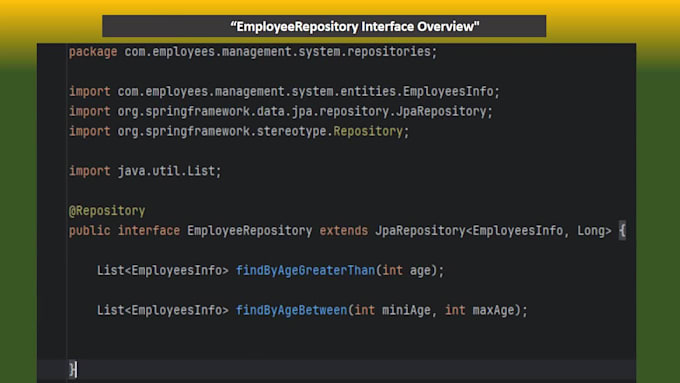
Task: Click the org.springframework.stereotype.Repository import line
Action: tap(239, 131)
